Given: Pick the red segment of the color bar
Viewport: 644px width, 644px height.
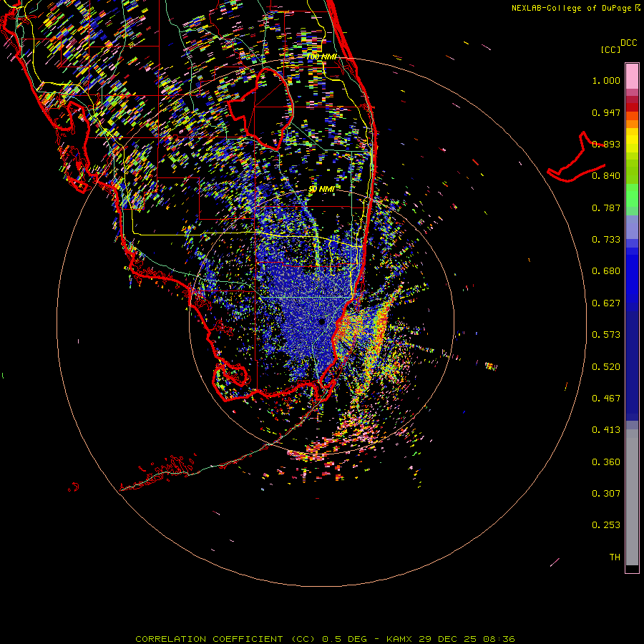Looking at the screenshot, I should click(x=632, y=107).
